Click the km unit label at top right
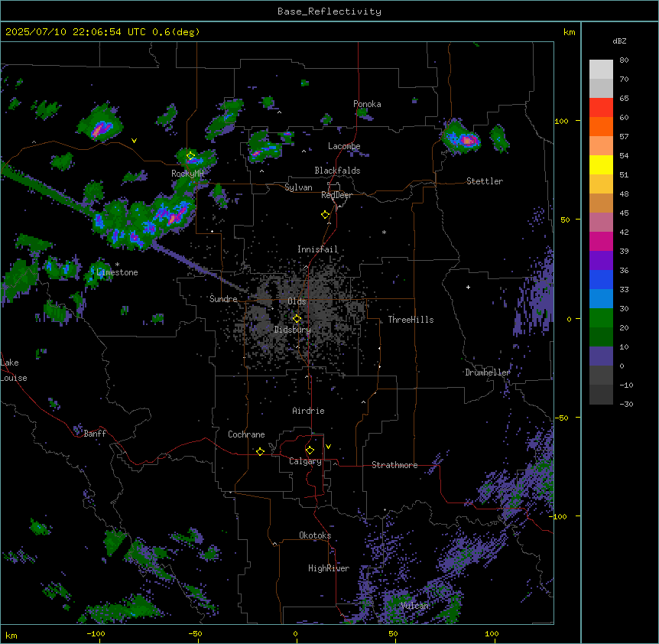The width and height of the screenshot is (659, 644). click(x=569, y=32)
